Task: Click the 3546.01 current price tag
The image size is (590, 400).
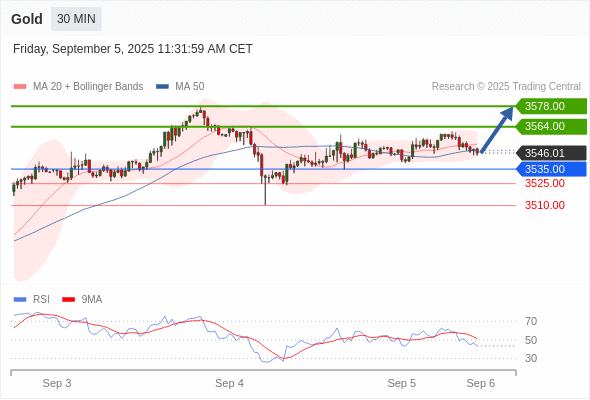Action: (551, 153)
